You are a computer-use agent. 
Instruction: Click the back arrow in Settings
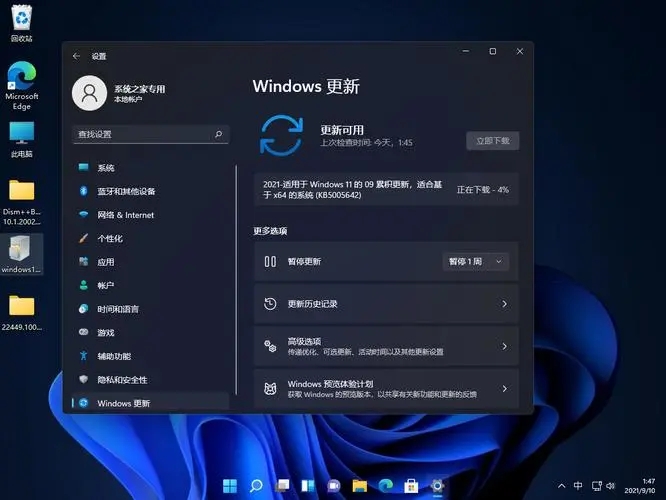click(x=76, y=56)
